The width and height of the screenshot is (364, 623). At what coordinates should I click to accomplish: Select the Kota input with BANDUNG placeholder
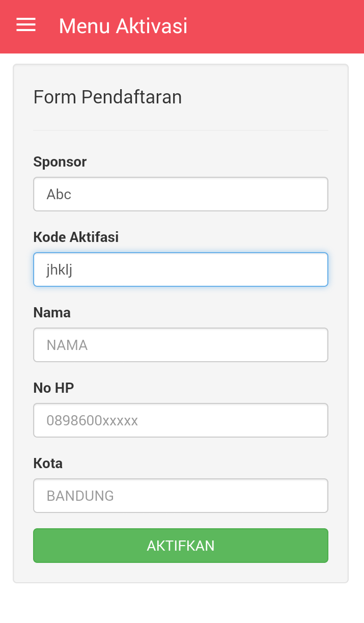181,496
